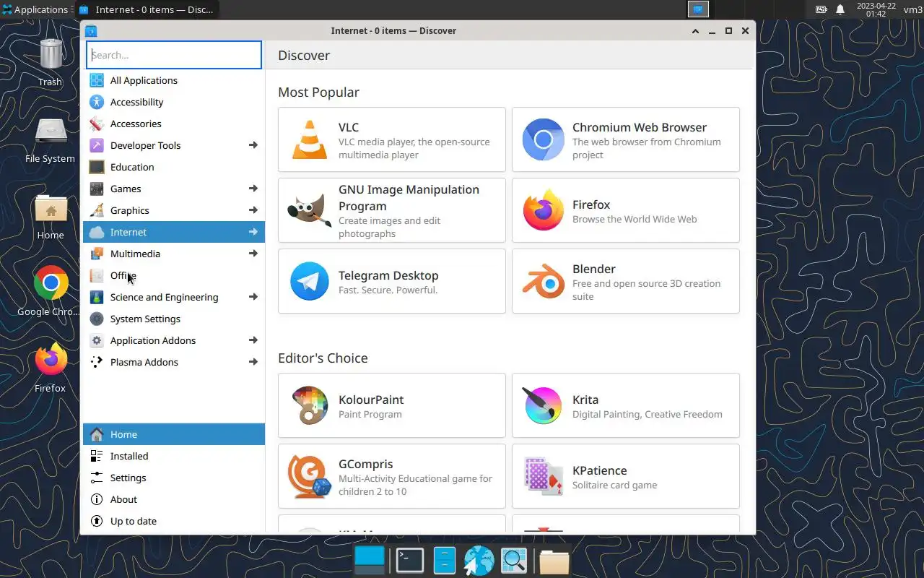Click the VLC traffic cone icon
The height and width of the screenshot is (578, 924).
(x=309, y=139)
